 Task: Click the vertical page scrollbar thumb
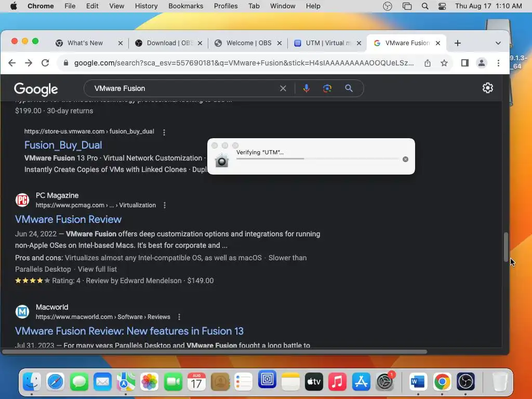point(506,247)
